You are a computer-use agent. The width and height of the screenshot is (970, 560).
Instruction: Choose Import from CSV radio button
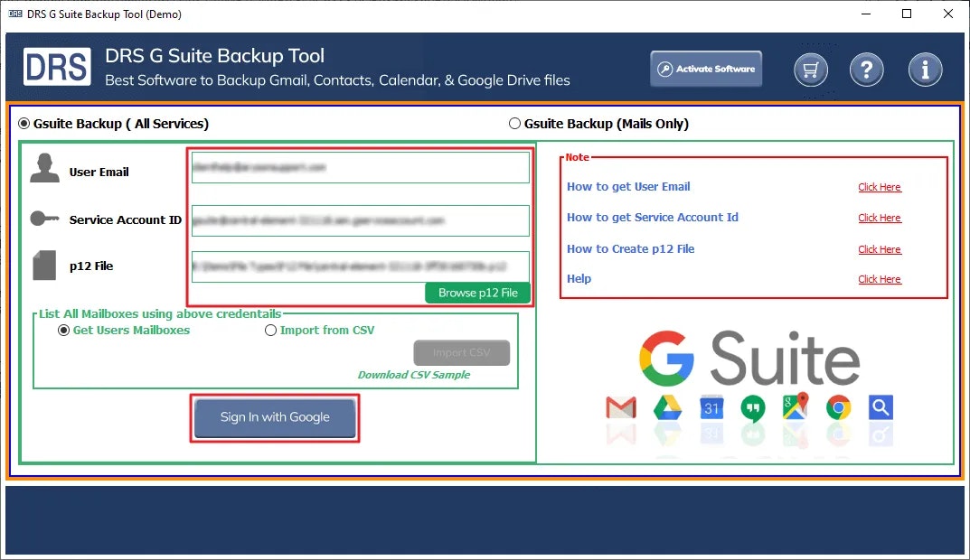(x=270, y=330)
